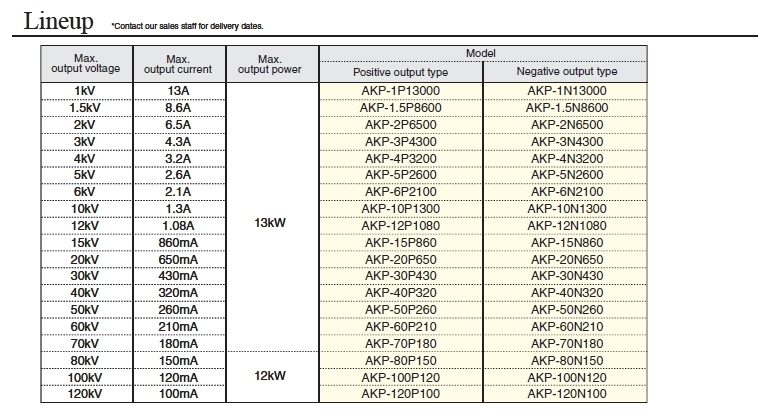Select model AKP-120N100
784x419 pixels.
pyautogui.click(x=566, y=394)
